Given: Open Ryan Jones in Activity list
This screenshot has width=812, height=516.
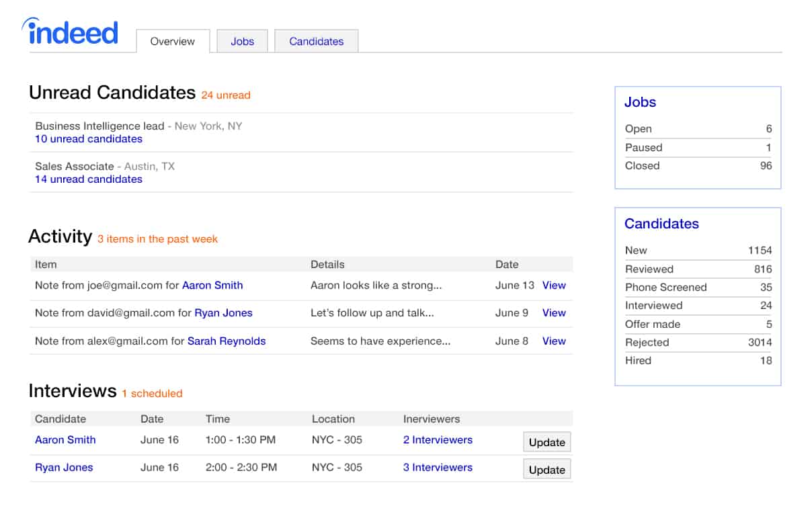Looking at the screenshot, I should [x=223, y=313].
